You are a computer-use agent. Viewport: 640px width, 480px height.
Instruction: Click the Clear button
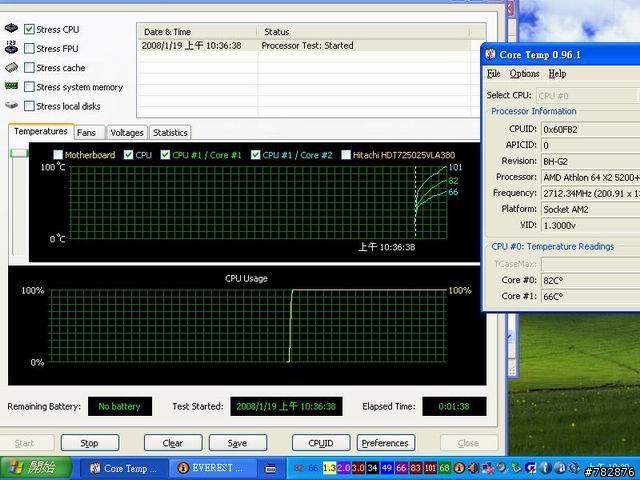[173, 443]
